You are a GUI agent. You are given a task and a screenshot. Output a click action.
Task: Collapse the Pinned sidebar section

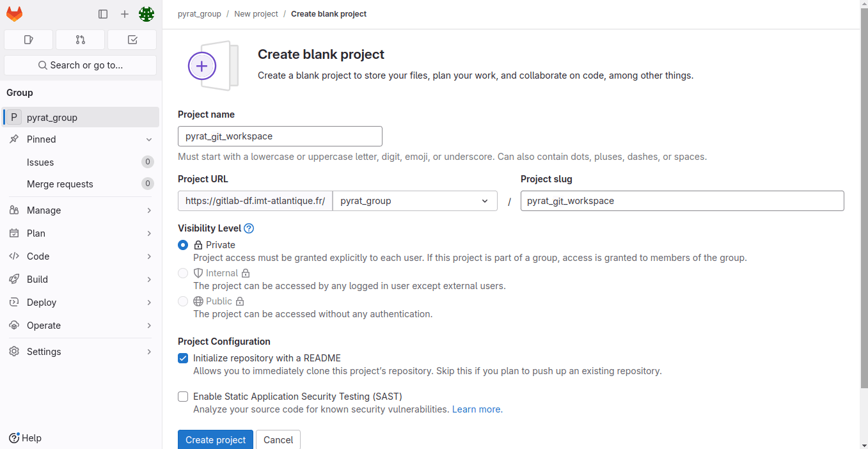pos(80,139)
